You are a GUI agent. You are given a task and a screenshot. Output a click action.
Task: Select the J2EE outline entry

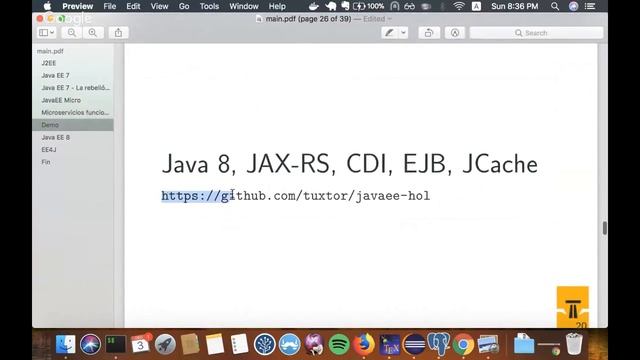[x=49, y=63]
